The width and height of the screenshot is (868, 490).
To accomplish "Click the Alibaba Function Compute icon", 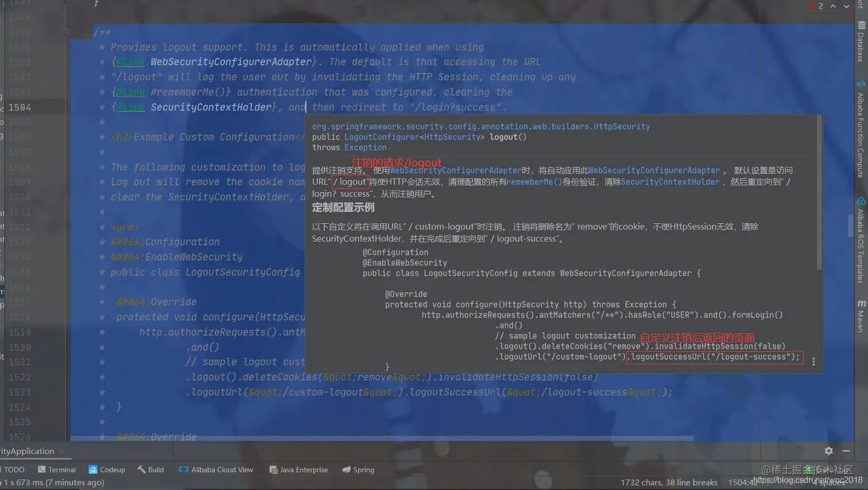I will click(861, 85).
